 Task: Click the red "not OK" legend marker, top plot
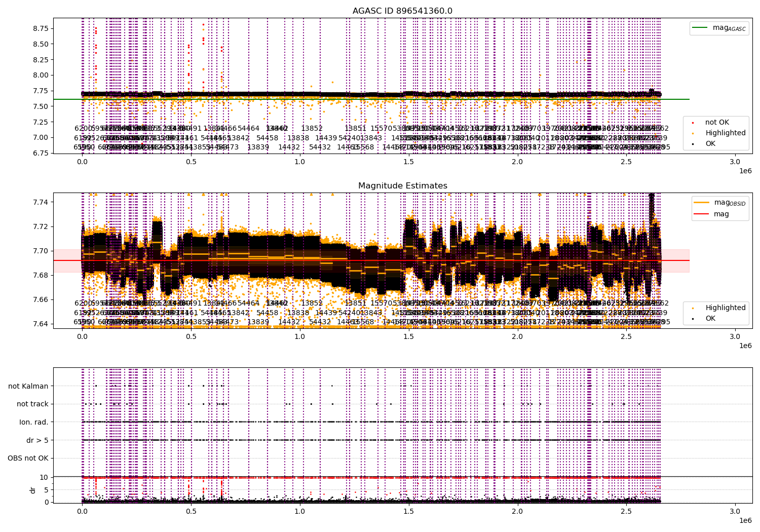coord(693,123)
